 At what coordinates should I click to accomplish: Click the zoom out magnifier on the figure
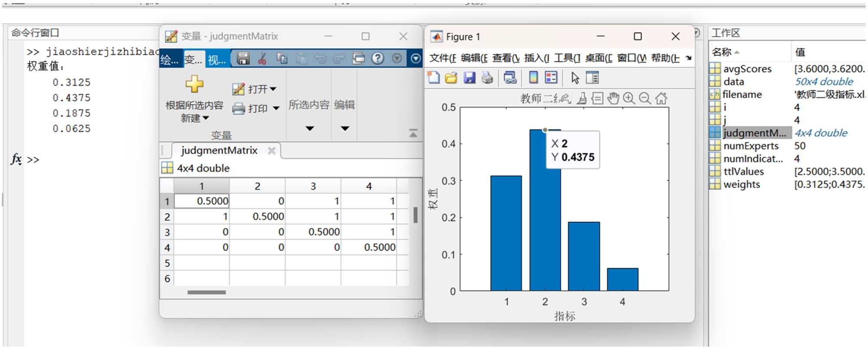tap(645, 99)
